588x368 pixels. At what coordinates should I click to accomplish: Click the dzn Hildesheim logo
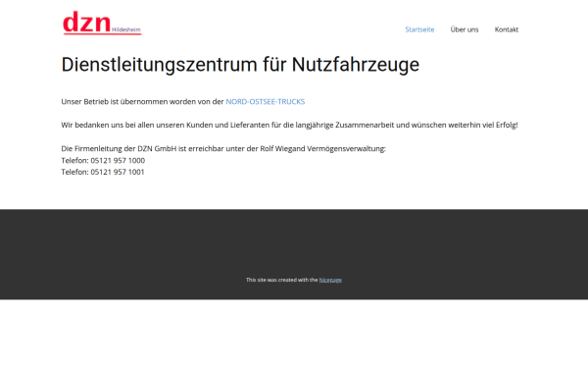coord(102,23)
